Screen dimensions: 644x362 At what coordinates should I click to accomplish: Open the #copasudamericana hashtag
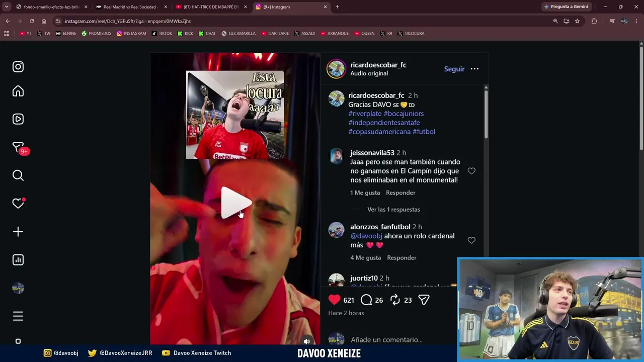[379, 132]
